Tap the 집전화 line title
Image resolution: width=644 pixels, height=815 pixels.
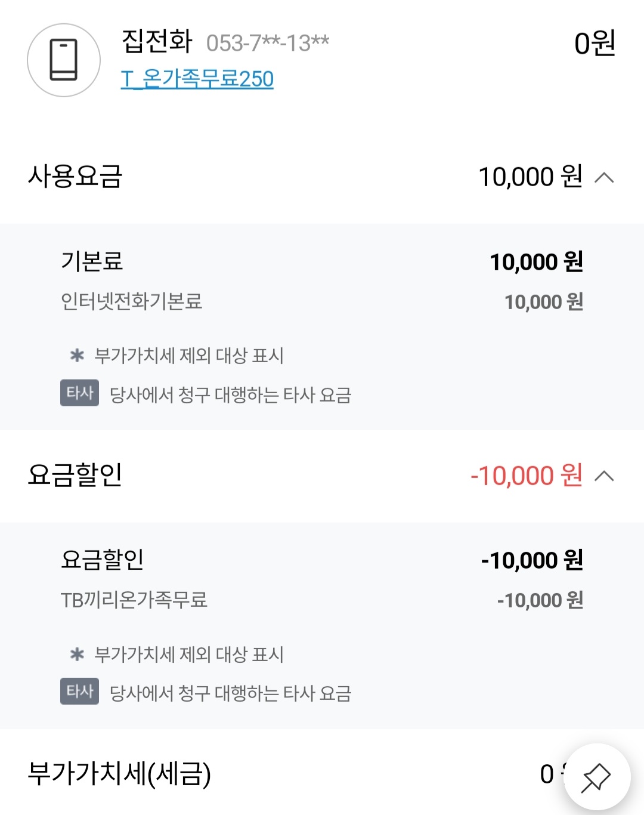point(157,41)
